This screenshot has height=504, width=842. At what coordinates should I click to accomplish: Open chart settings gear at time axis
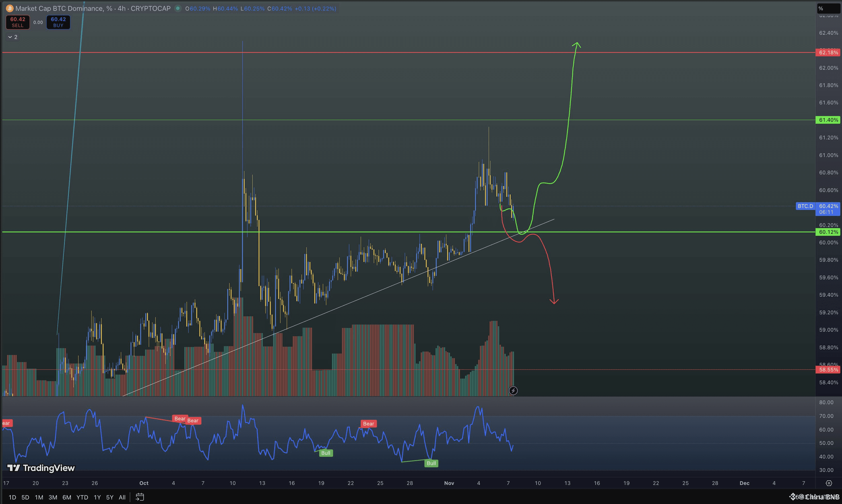point(829,483)
